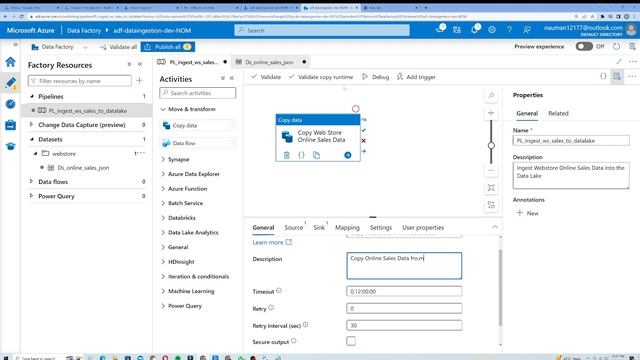Click Validate copy runtime button

[x=321, y=77]
